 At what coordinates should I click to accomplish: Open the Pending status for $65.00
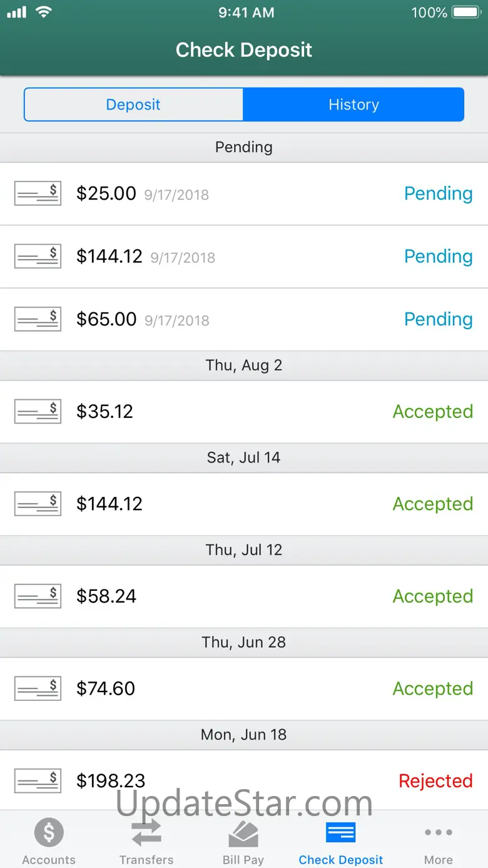[438, 319]
